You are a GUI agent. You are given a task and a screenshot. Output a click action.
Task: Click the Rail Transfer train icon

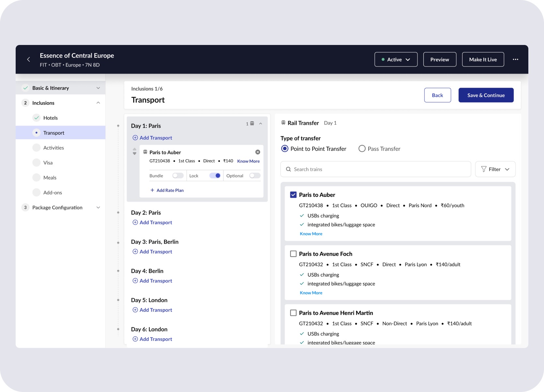click(283, 123)
